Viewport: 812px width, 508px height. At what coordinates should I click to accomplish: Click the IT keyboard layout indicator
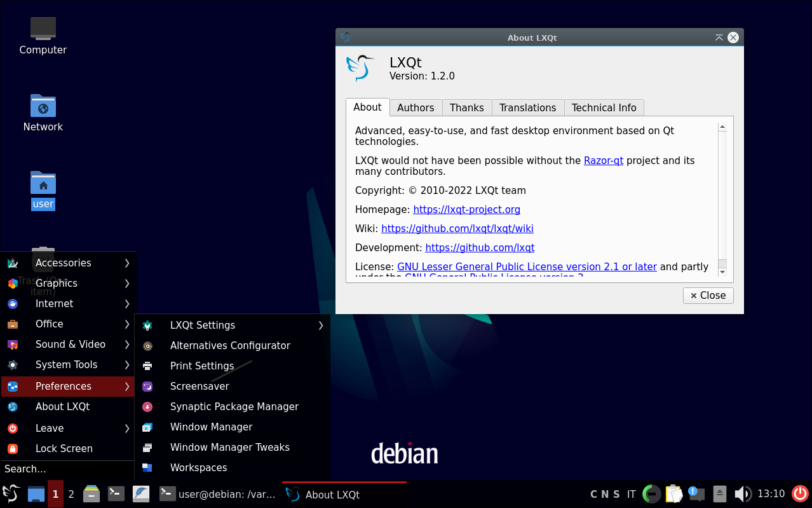click(632, 494)
